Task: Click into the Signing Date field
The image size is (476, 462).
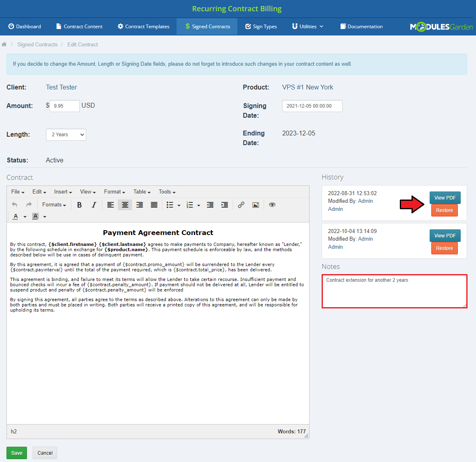Action: click(x=312, y=106)
